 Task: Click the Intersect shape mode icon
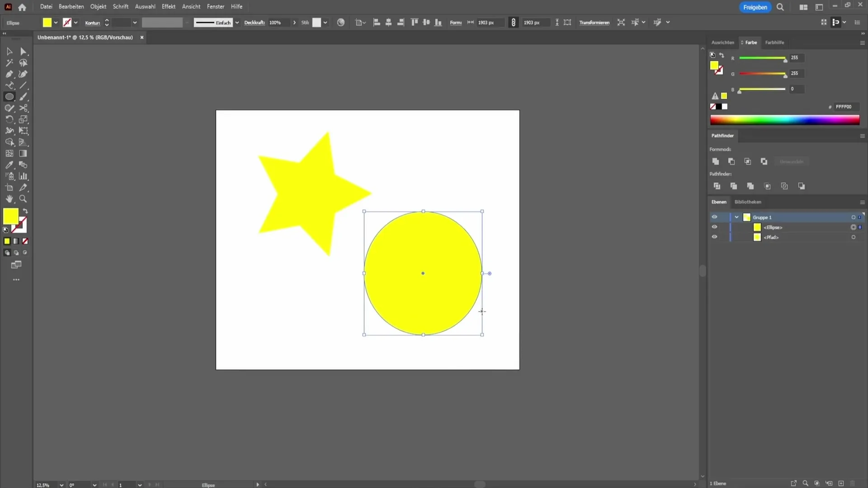click(748, 161)
